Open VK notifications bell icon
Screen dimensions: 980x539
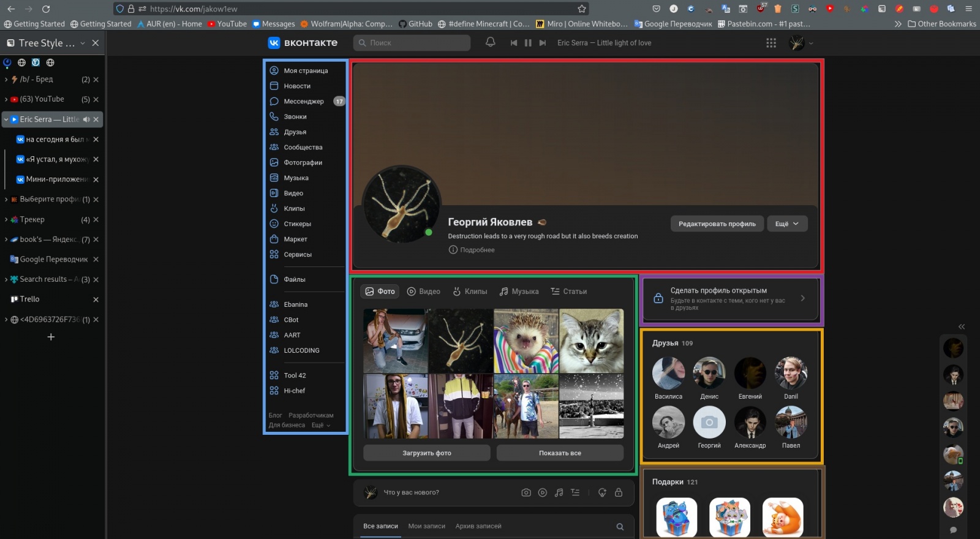click(490, 42)
